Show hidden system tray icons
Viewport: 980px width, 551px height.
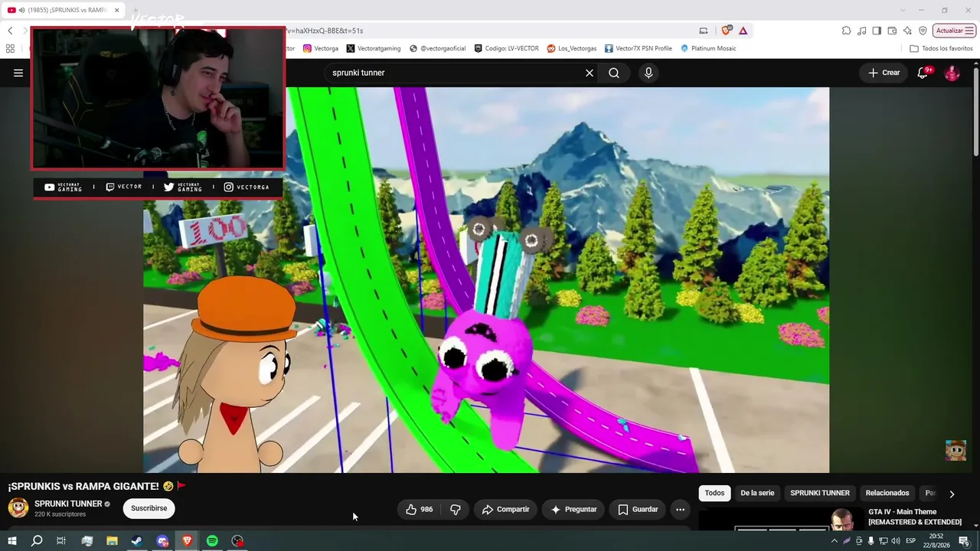(x=834, y=541)
